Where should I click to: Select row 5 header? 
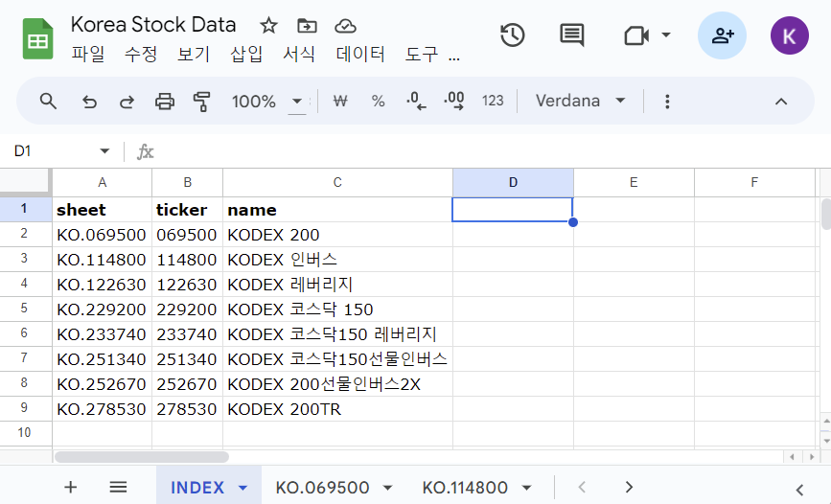[x=26, y=309]
